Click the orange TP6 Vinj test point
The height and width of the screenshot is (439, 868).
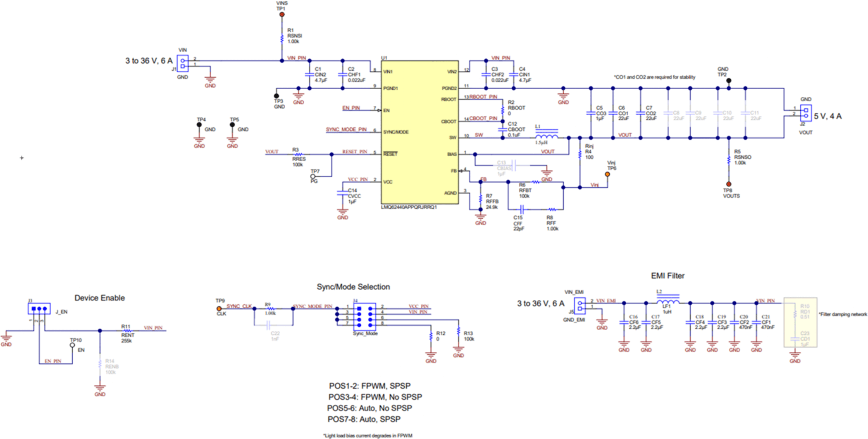click(608, 174)
